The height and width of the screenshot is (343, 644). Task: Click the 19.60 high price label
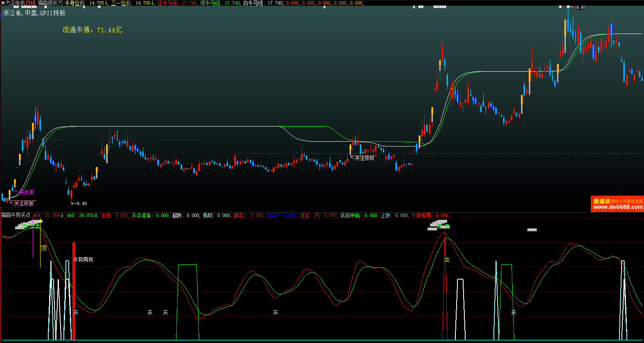point(579,7)
